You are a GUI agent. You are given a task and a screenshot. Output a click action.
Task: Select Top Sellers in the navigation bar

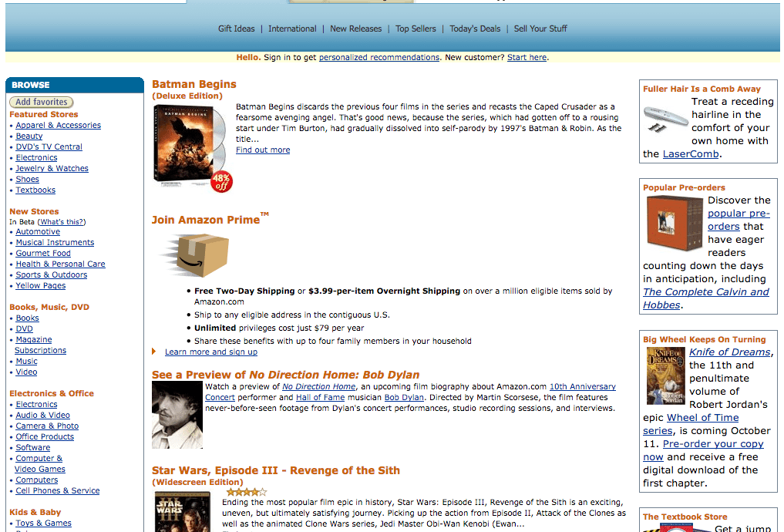(416, 29)
